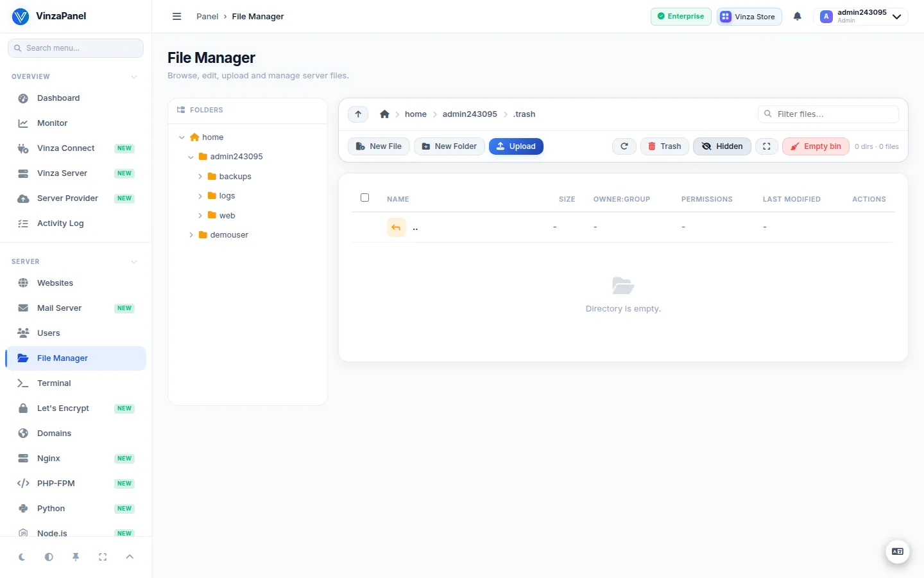Open Activity Log menu item
924x578 pixels.
(x=76, y=223)
